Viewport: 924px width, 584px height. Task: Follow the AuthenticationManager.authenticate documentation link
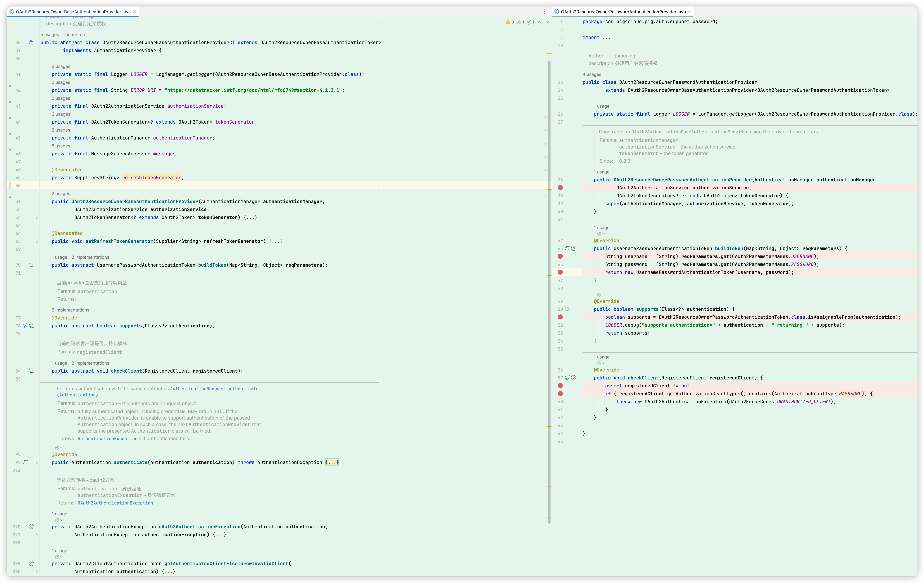214,389
